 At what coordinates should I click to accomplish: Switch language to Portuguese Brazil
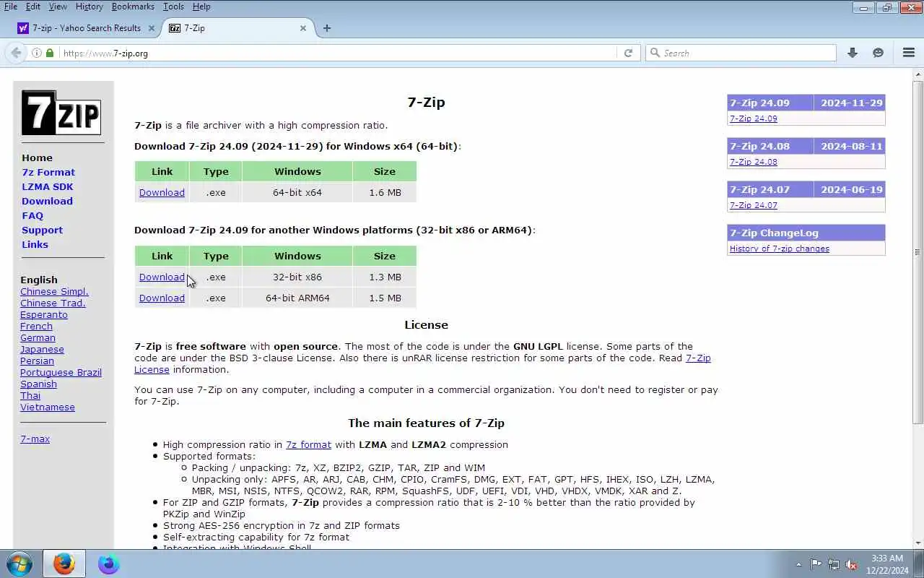[61, 373]
